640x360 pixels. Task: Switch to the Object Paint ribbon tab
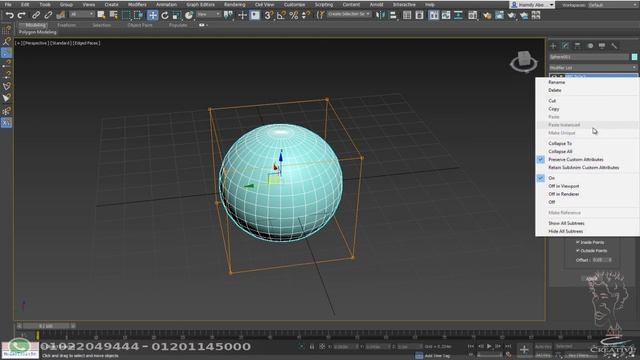[x=140, y=25]
